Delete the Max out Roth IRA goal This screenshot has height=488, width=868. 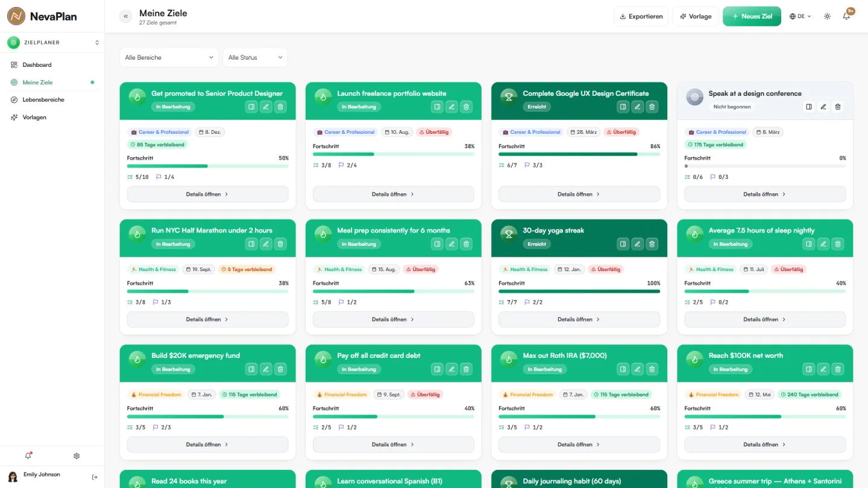pyautogui.click(x=652, y=369)
